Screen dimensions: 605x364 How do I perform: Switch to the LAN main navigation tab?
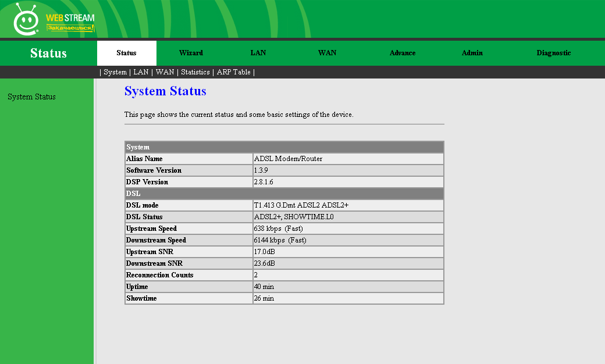(x=258, y=53)
